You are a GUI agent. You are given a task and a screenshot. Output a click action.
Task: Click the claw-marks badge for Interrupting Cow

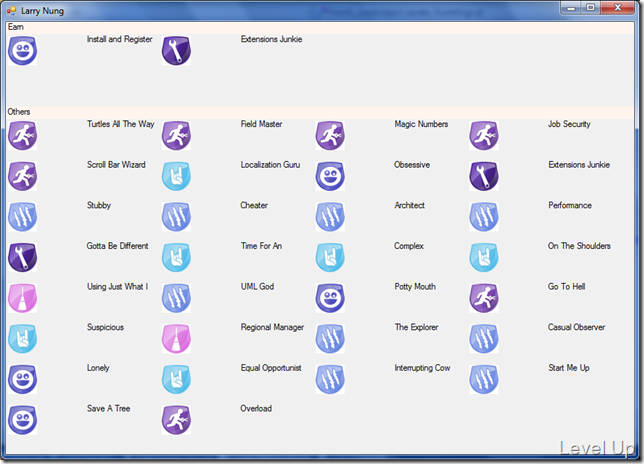(x=330, y=379)
